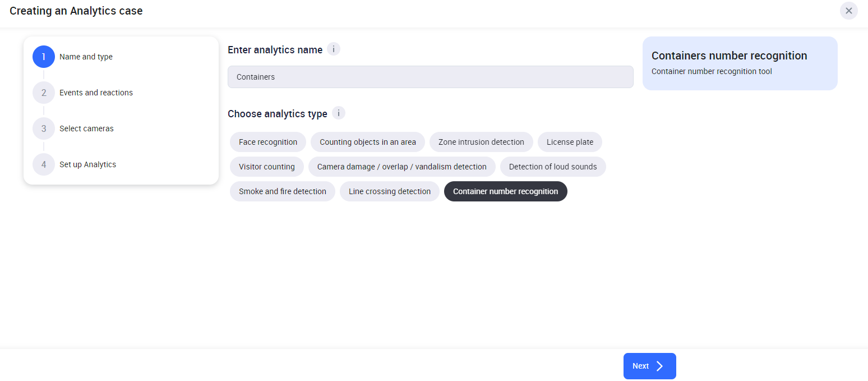Go to Events and reactions step
The height and width of the screenshot is (381, 868).
(x=96, y=93)
